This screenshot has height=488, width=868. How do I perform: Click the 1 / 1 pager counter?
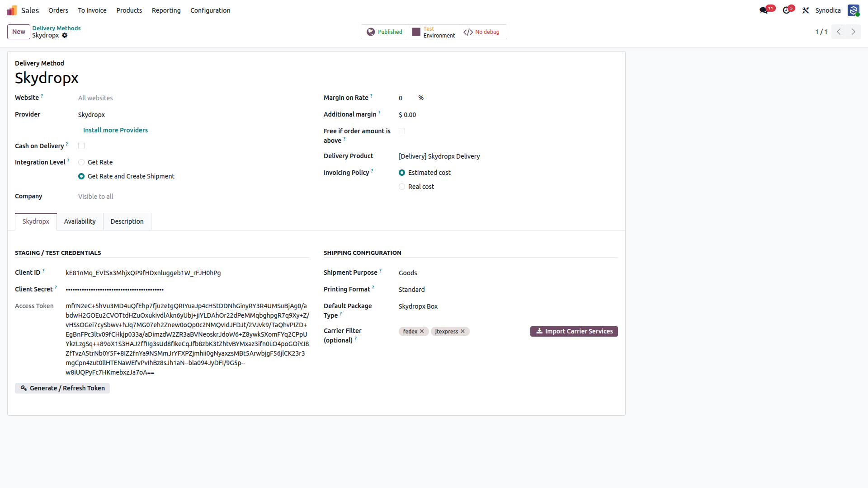(x=821, y=32)
